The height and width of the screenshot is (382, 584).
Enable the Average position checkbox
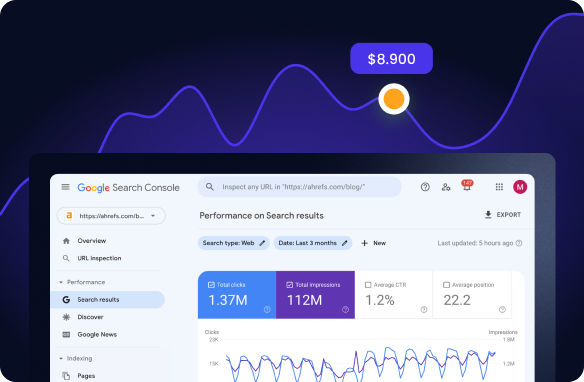(446, 285)
